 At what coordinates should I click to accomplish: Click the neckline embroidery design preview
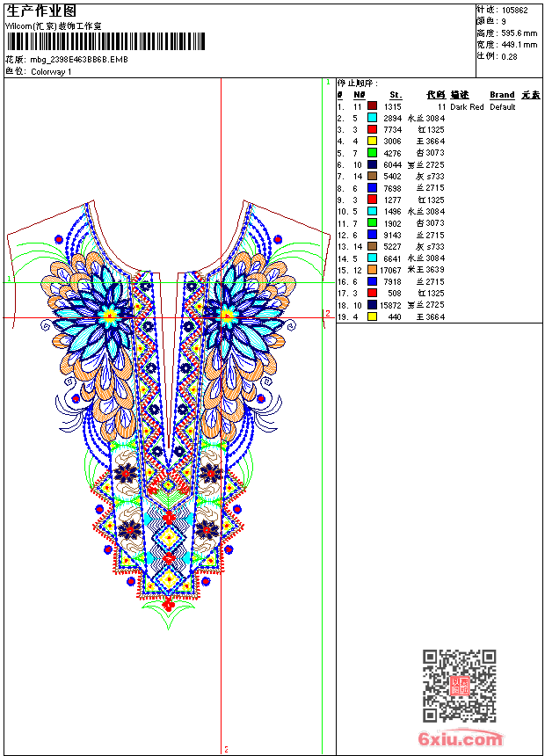(168, 415)
